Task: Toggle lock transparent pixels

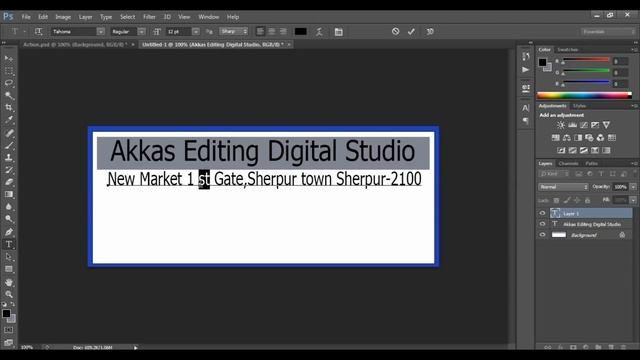Action: tap(556, 200)
